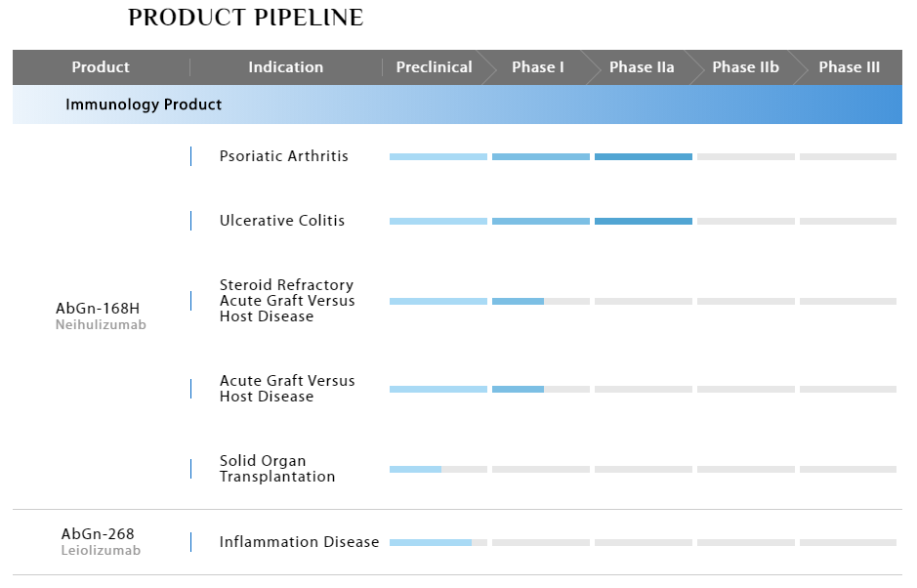Select the Phase IIb header
This screenshot has width=917, height=588.
[x=745, y=67]
